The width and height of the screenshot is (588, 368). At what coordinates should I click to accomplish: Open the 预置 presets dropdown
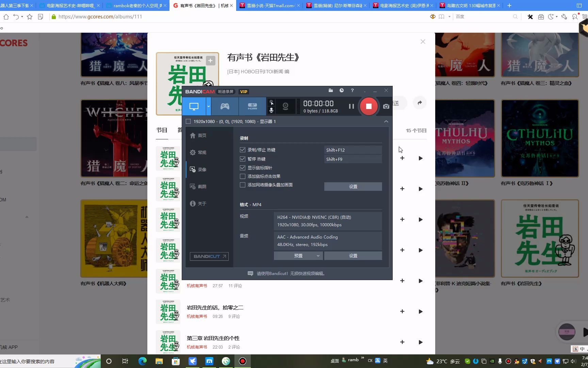[x=298, y=256]
